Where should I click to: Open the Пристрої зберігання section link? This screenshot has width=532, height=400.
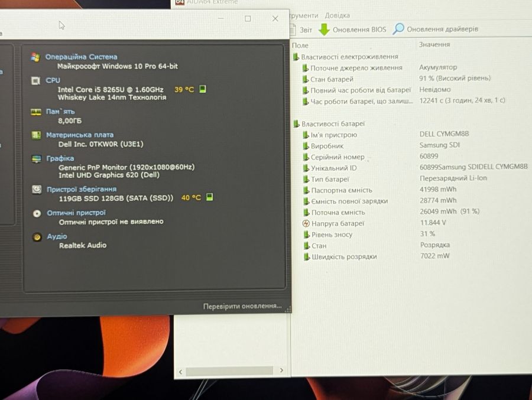click(x=82, y=189)
